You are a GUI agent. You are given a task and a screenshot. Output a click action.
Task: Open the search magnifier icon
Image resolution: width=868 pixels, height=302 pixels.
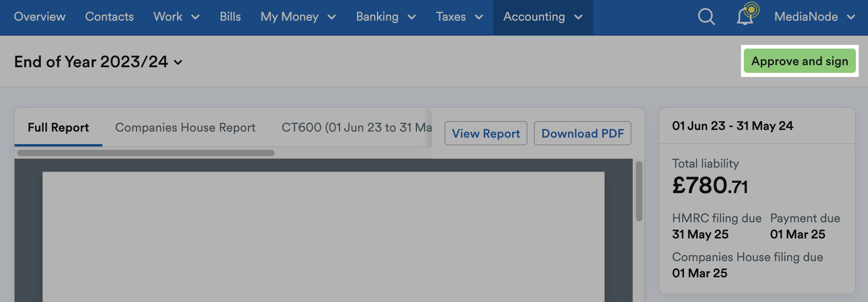(706, 17)
